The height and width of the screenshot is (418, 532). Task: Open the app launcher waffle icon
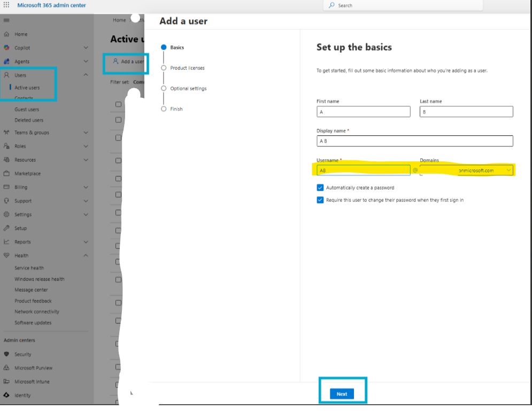point(6,5)
